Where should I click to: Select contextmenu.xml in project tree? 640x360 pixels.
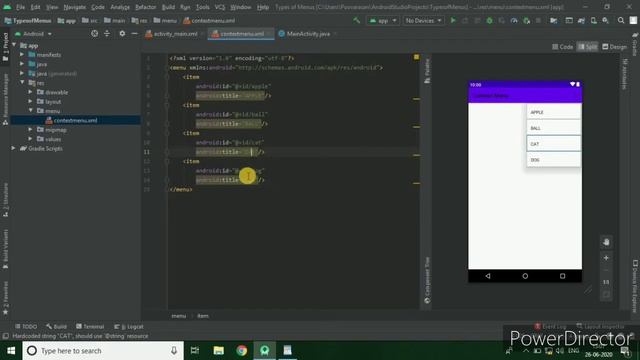76,120
